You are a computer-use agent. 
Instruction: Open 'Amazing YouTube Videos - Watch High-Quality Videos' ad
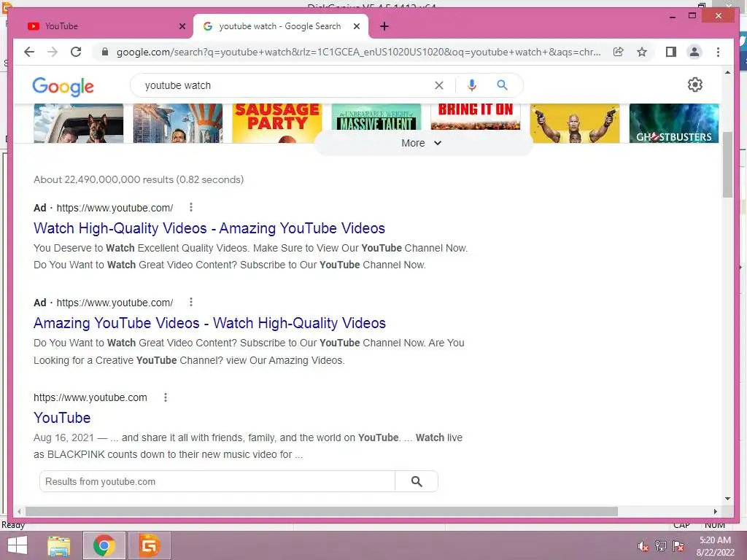click(209, 323)
